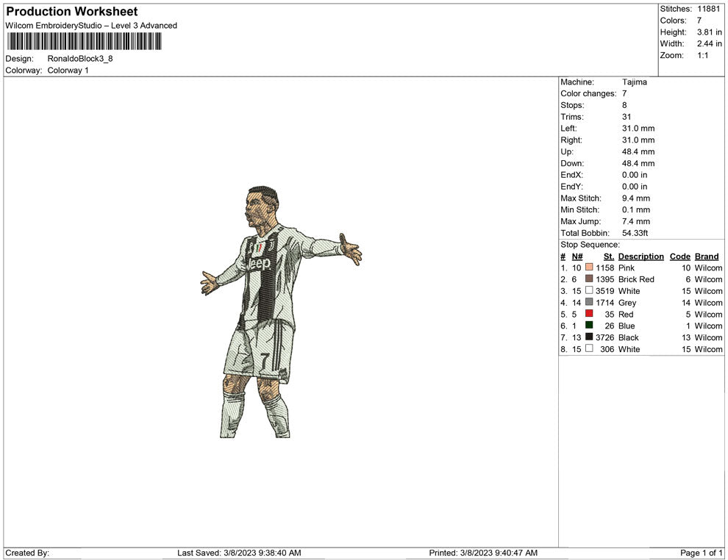Click the 'Brick Red' description text
728x560 pixels.
coord(636,279)
